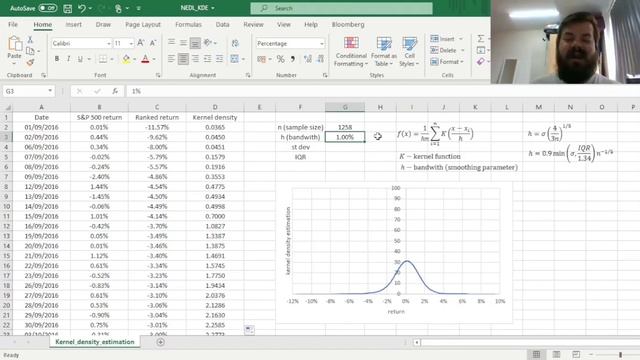Image resolution: width=640 pixels, height=360 pixels.
Task: Open the Borders dropdown
Action: click(112, 59)
